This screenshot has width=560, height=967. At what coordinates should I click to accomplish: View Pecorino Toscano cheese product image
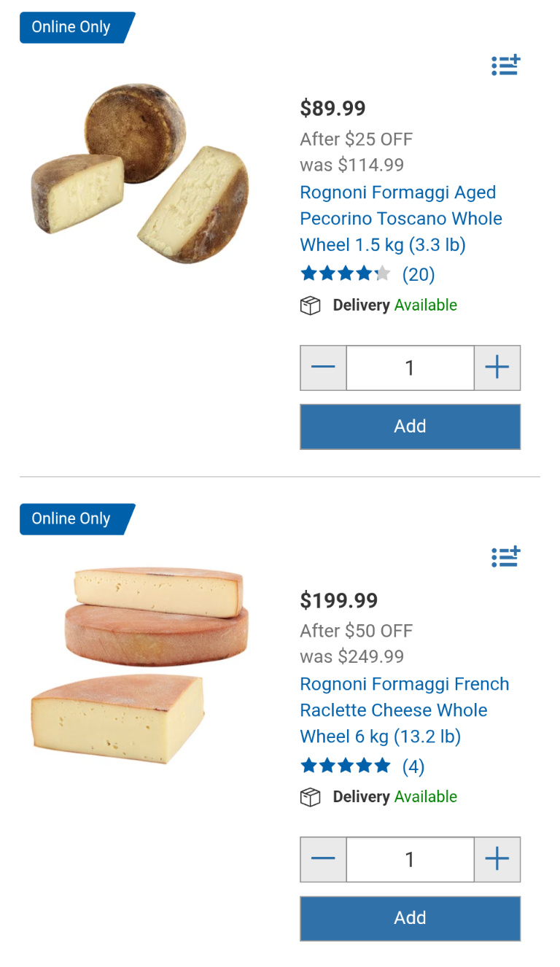[140, 173]
